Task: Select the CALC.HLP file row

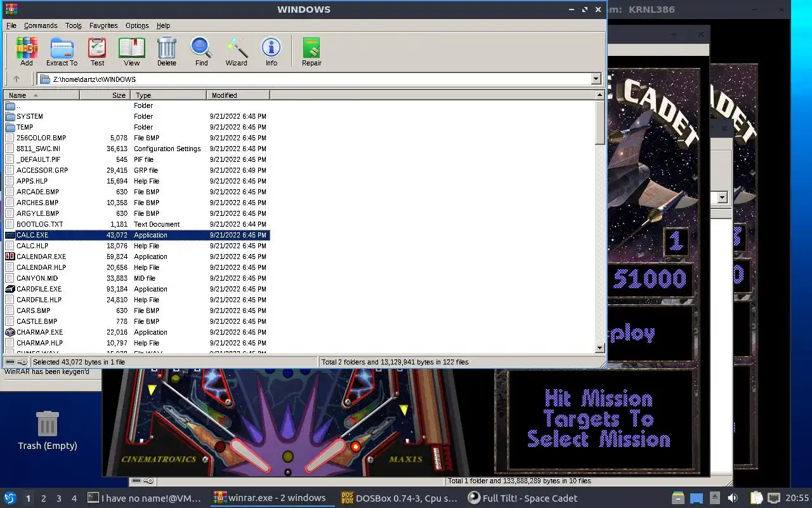Action: pos(137,246)
